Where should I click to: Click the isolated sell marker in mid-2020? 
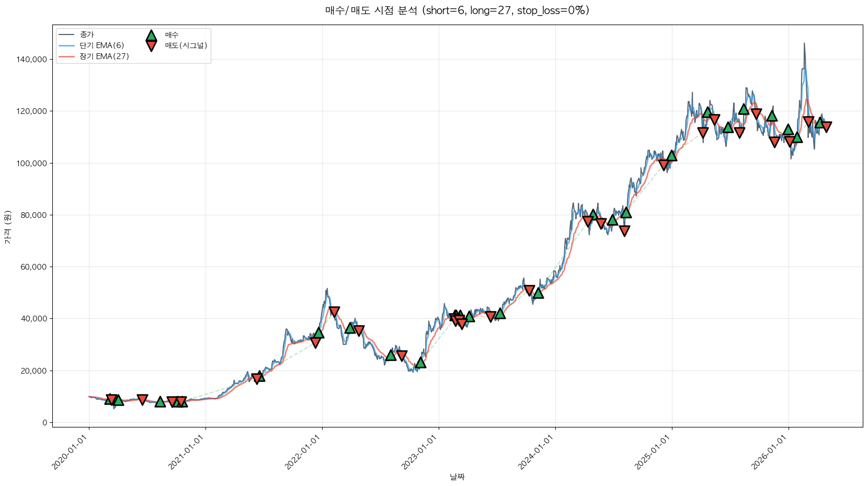pyautogui.click(x=142, y=400)
